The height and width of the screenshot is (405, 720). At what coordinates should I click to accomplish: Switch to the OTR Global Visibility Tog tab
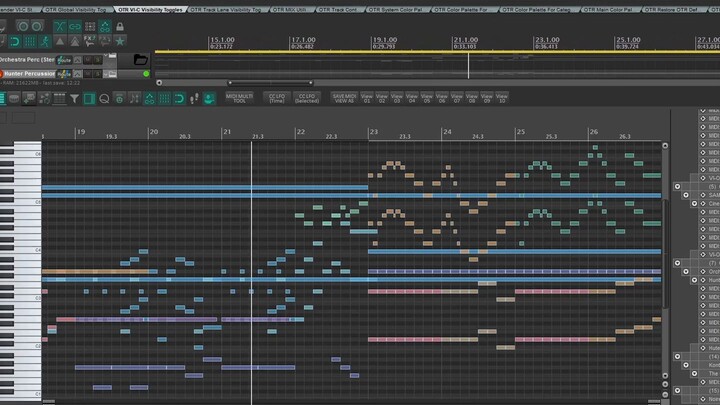click(x=76, y=9)
